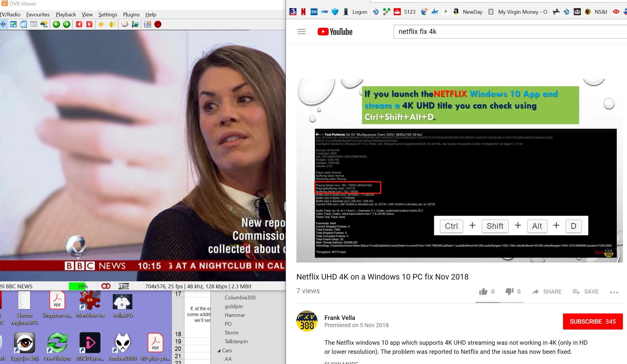Click the iSpy (64 bit) desktop shortcut

click(x=24, y=346)
